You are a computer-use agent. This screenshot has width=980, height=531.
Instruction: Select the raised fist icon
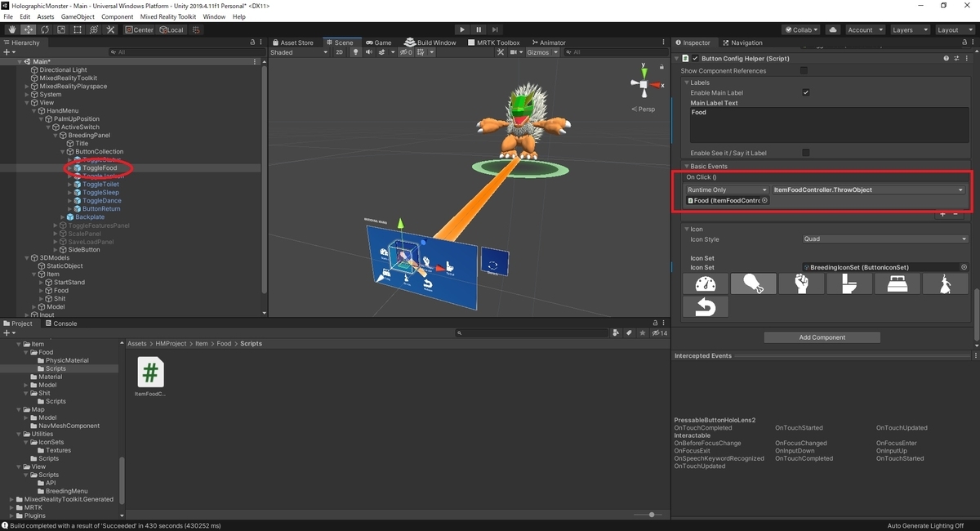click(x=802, y=283)
